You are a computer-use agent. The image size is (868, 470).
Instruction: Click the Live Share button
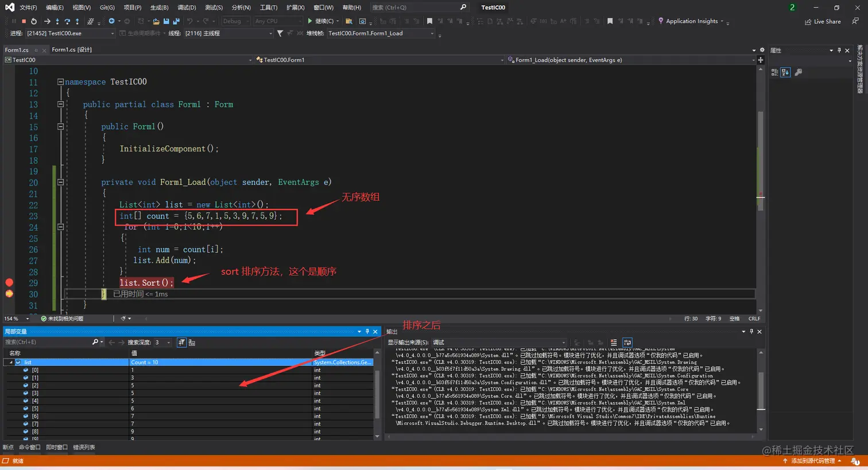[x=823, y=21]
